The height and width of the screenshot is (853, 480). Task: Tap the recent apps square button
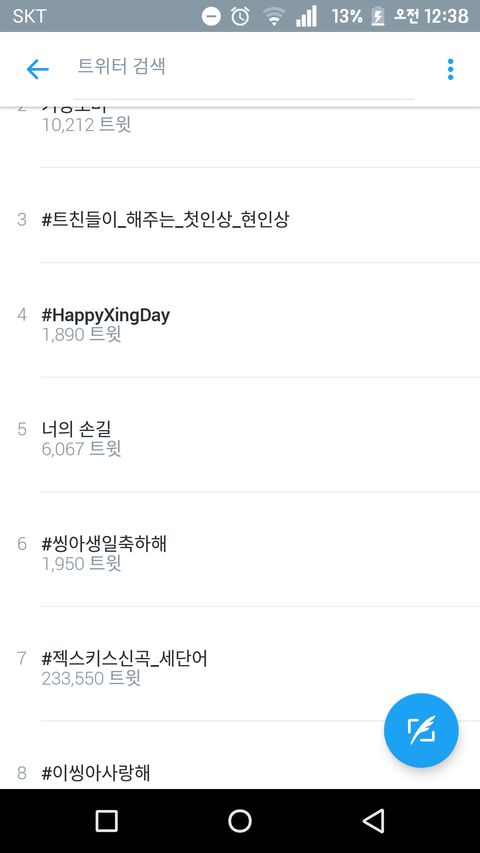coord(107,820)
